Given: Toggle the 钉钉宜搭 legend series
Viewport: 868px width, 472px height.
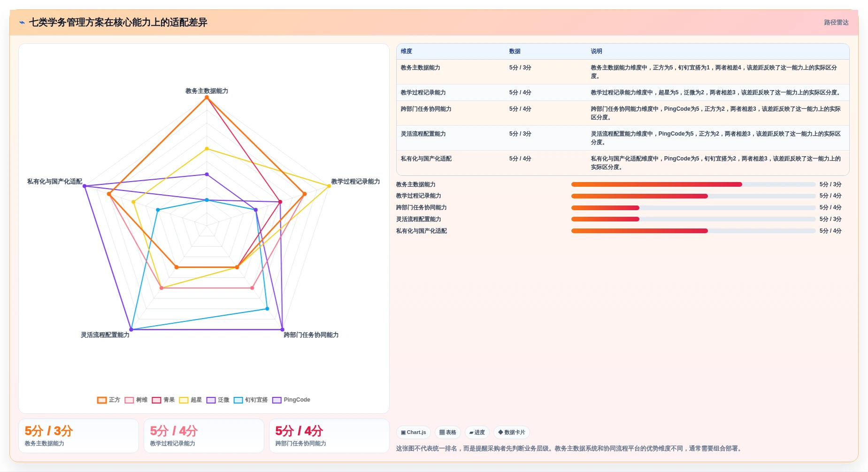Looking at the screenshot, I should [251, 400].
